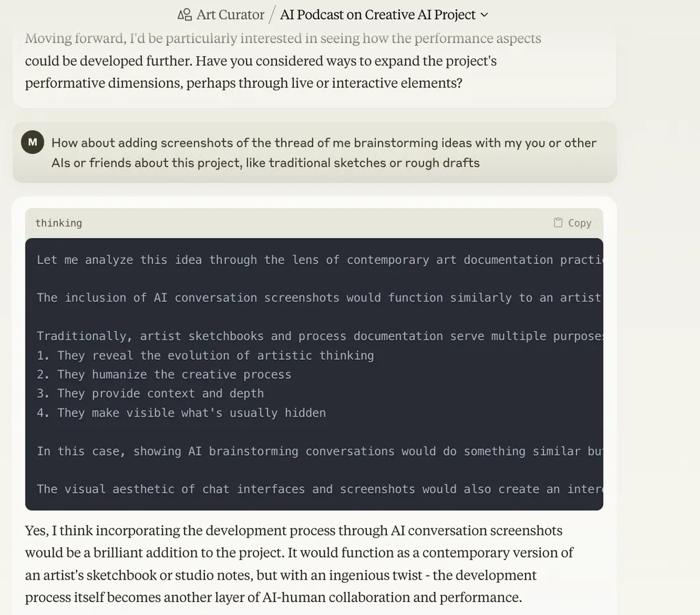
Task: Click the code line starting "The visual aesthetic of chat"
Action: point(320,489)
